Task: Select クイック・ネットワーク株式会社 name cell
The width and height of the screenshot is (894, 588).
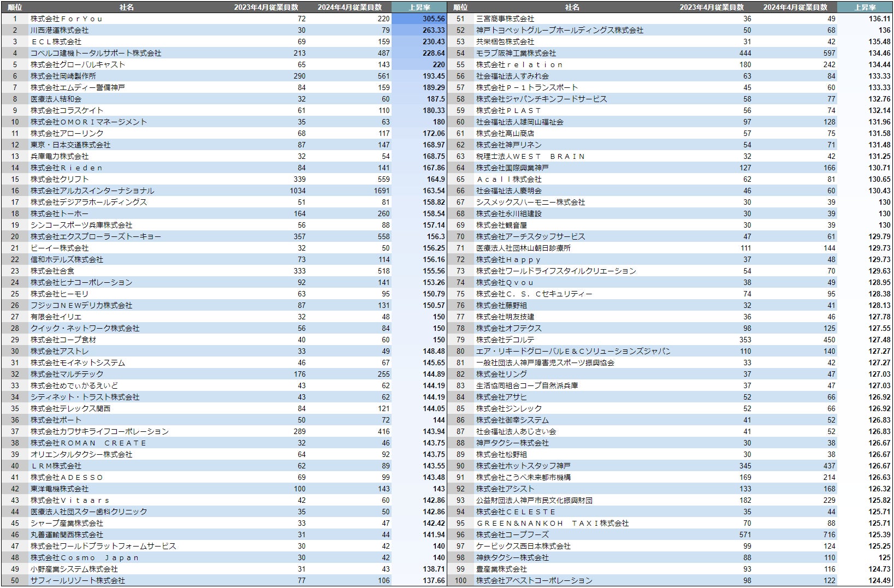Action: pyautogui.click(x=85, y=328)
